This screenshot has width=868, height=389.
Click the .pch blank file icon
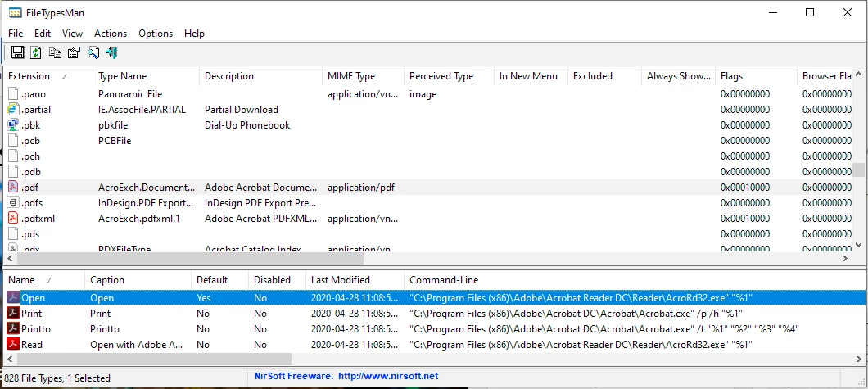(13, 156)
